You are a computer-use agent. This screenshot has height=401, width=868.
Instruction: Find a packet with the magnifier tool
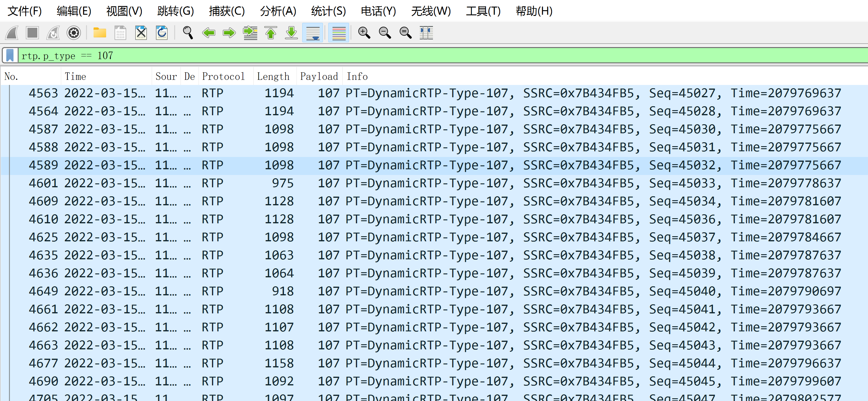point(188,33)
